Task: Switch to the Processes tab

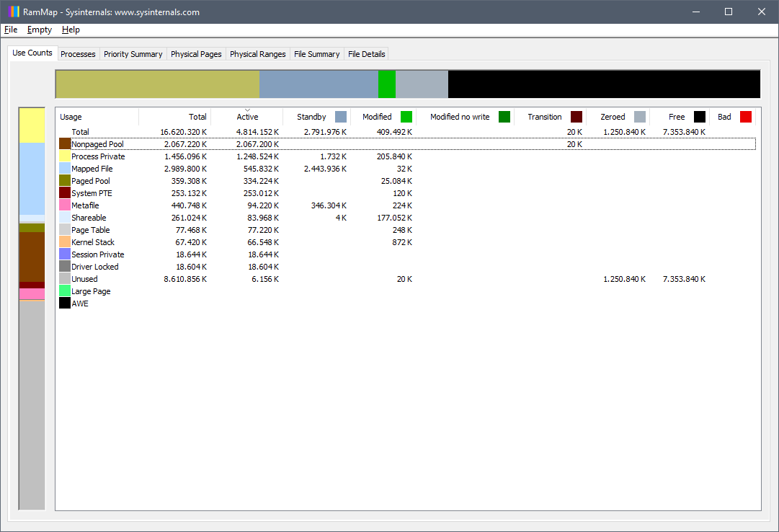Action: click(x=78, y=53)
